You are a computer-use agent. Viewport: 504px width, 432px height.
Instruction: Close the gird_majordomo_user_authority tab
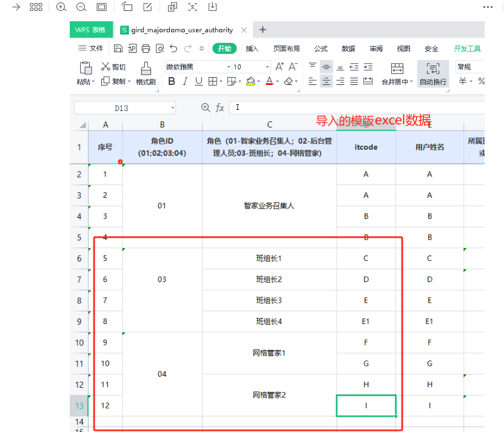tap(244, 30)
